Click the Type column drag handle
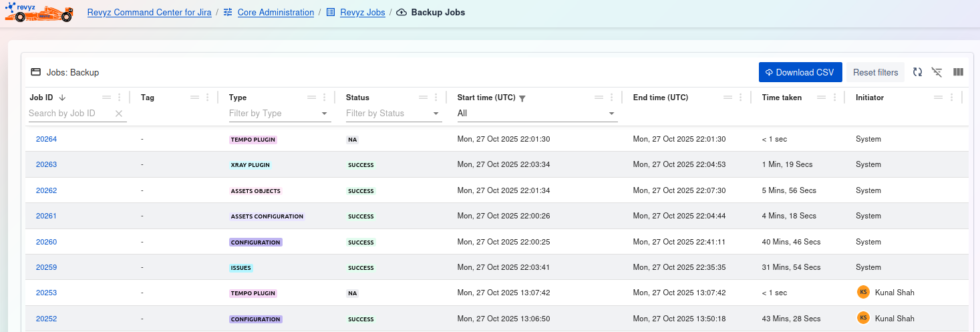 (x=311, y=98)
